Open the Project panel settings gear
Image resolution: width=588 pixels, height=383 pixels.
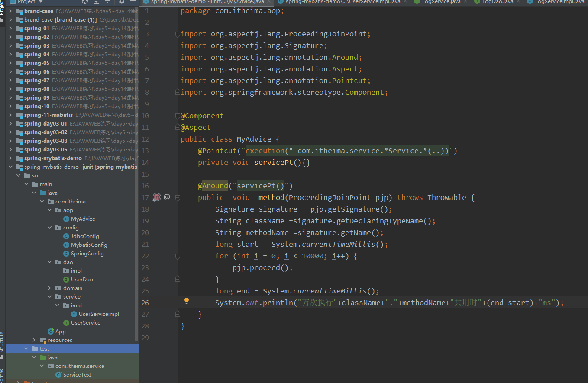tap(122, 2)
